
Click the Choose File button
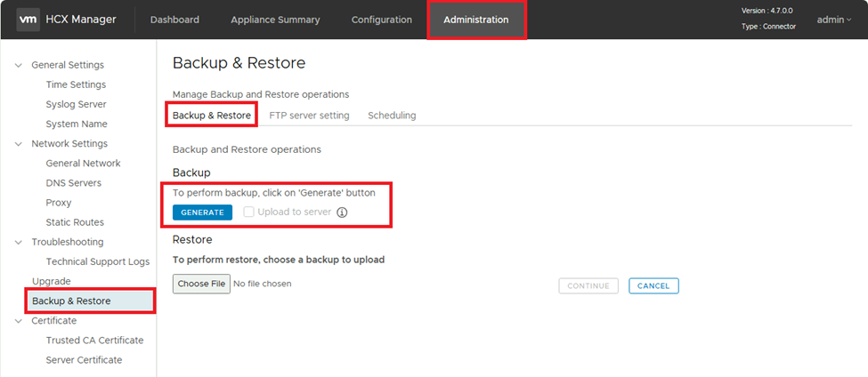(x=201, y=284)
